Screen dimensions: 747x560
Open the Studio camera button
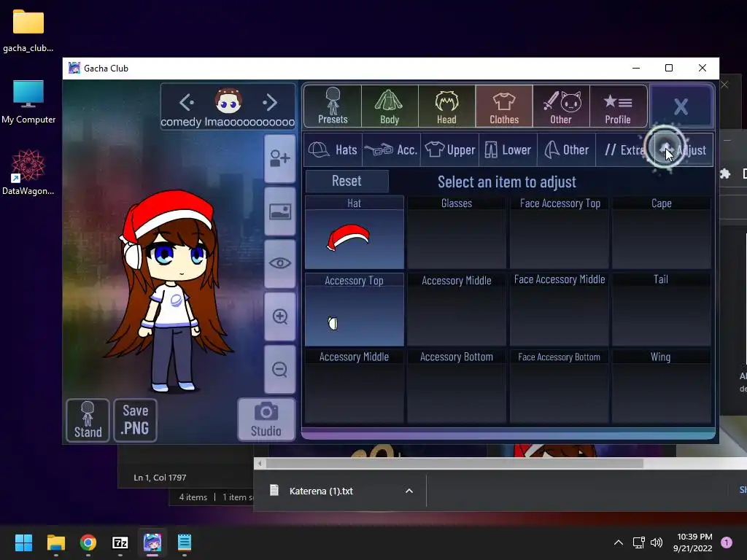[x=266, y=419]
